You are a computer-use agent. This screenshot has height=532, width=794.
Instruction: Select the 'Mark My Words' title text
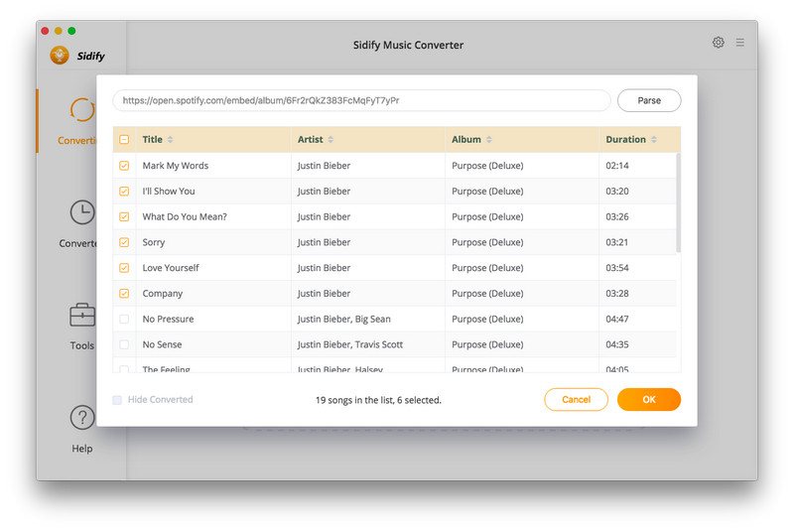[x=176, y=166]
